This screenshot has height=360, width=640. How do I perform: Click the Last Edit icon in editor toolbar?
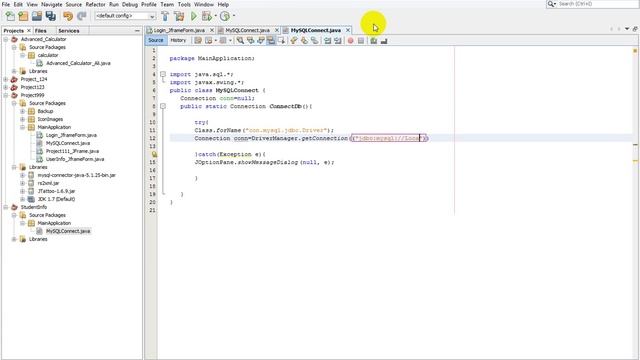click(x=198, y=40)
